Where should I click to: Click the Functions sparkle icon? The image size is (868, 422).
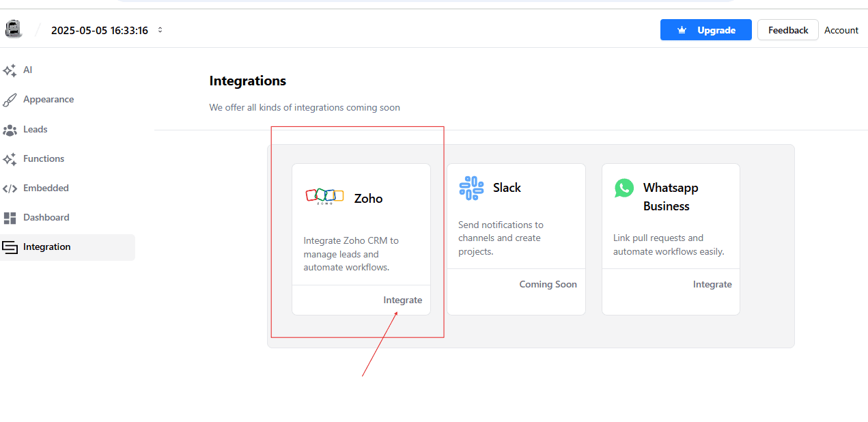point(10,159)
